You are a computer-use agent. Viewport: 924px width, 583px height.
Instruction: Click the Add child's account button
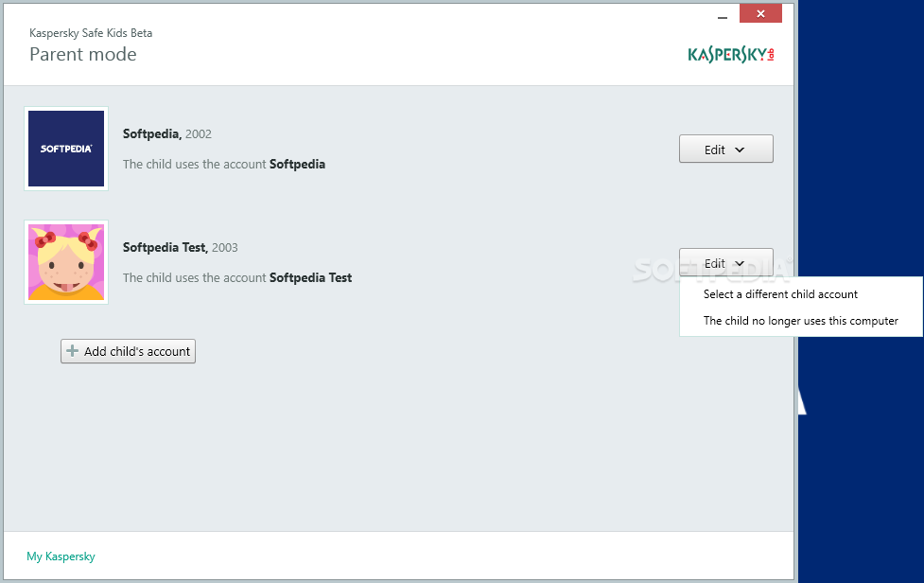click(128, 351)
